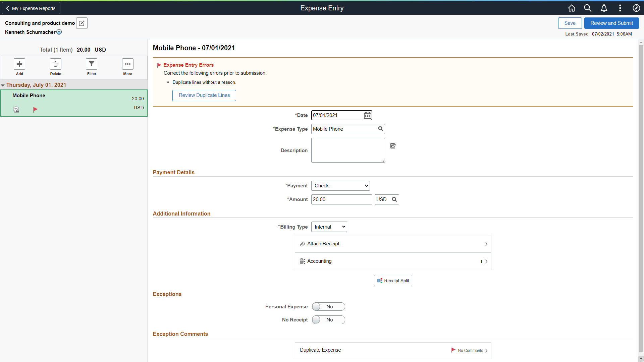Image resolution: width=644 pixels, height=362 pixels.
Task: Change the Billing Type dropdown from Internal
Action: coord(329,227)
